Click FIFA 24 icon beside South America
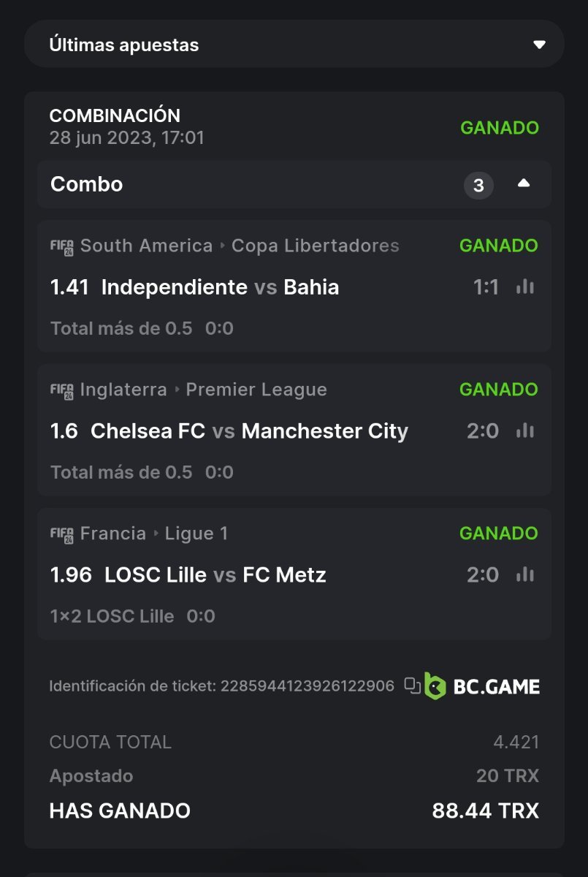This screenshot has width=588, height=877. coord(62,246)
